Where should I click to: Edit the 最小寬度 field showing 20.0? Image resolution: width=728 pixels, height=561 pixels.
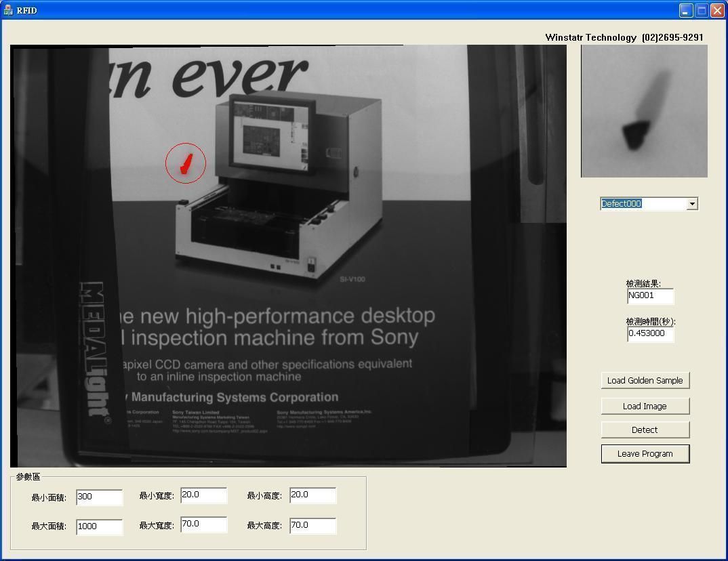(x=204, y=495)
